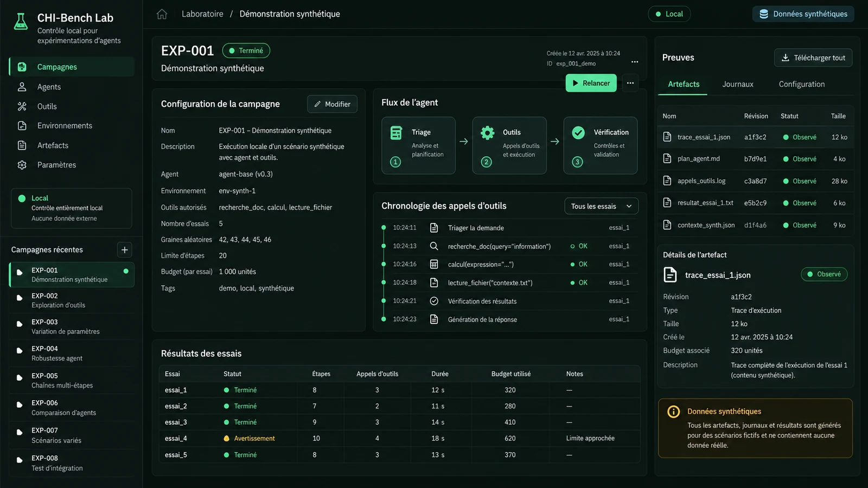Viewport: 868px width, 488px height.
Task: Select the Vérification step card
Action: tap(601, 145)
